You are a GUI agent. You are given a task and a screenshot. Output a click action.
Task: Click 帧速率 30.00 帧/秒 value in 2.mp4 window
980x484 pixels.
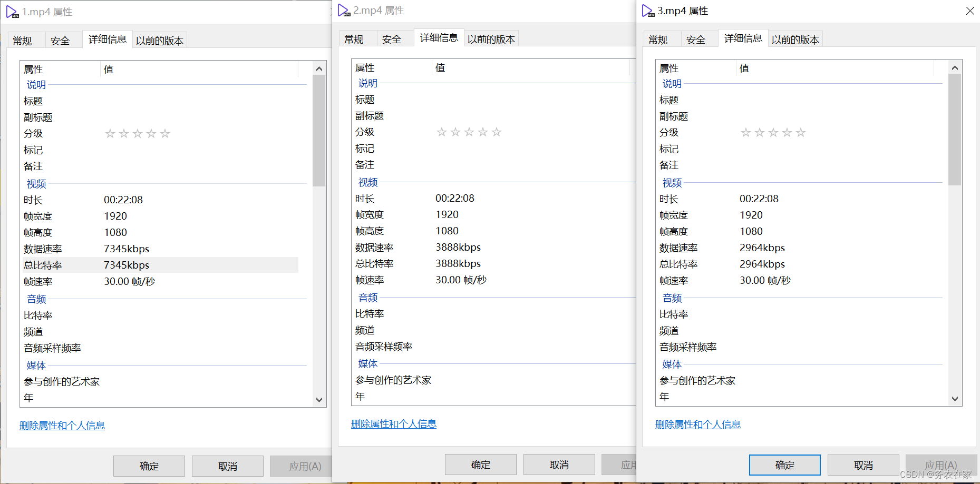tap(461, 280)
